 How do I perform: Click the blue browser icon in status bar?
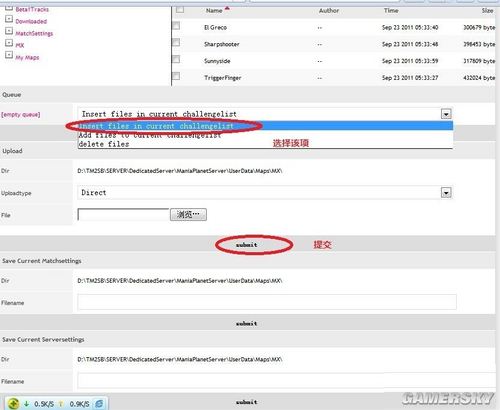(x=99, y=404)
